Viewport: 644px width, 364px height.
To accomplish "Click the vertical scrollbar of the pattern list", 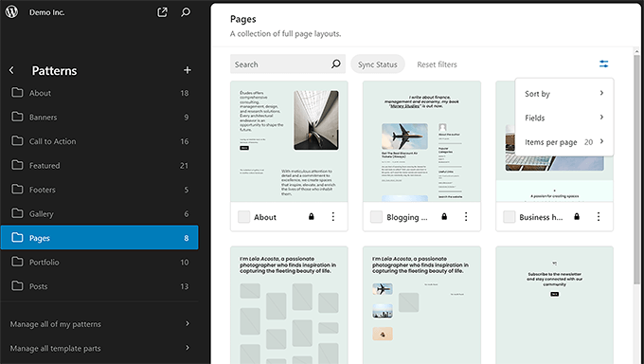I will (x=636, y=169).
